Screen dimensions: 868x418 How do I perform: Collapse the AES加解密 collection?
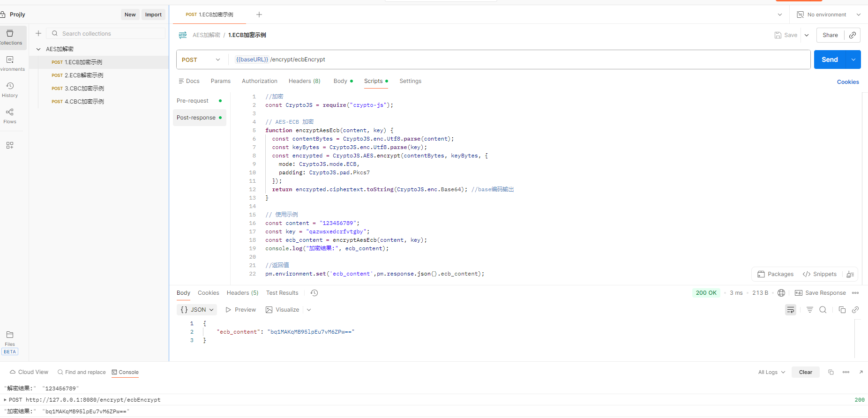[38, 49]
